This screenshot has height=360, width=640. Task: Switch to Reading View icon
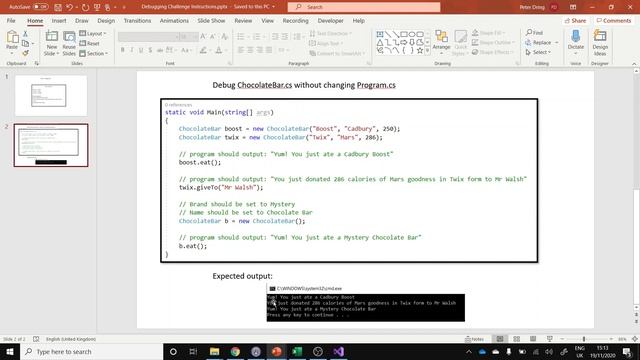(533, 339)
